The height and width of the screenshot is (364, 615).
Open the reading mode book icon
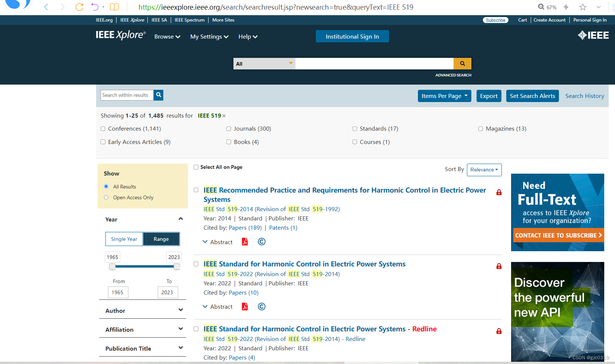(x=114, y=7)
